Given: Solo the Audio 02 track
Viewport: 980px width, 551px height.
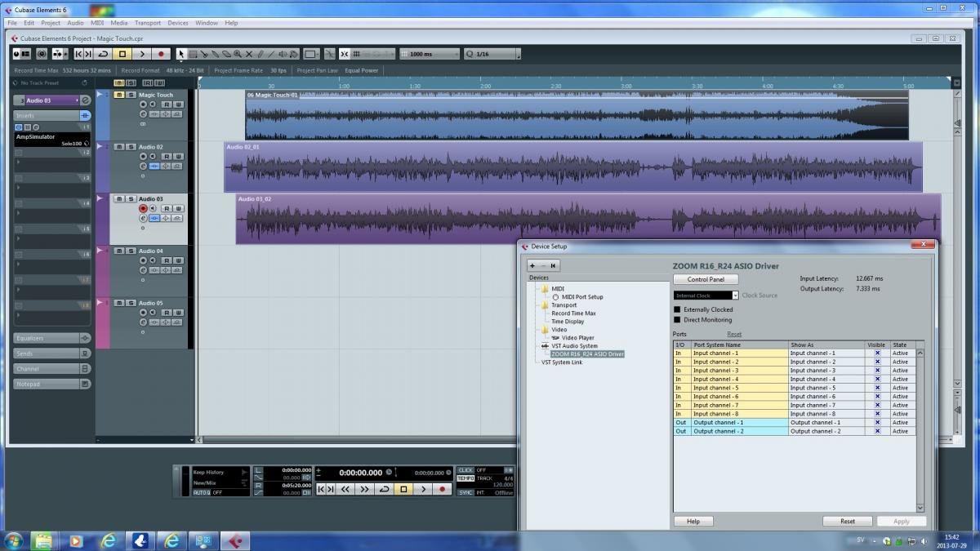Looking at the screenshot, I should pyautogui.click(x=131, y=147).
